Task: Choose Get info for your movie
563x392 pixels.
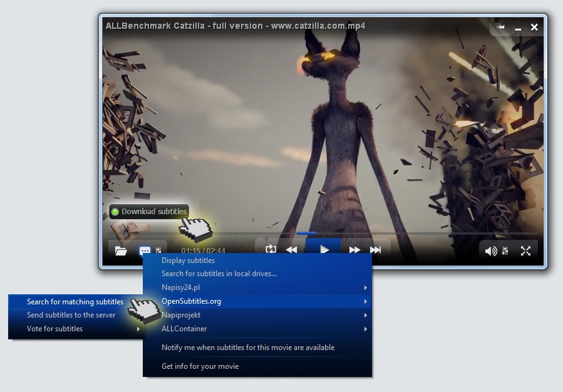Action: tap(257, 366)
